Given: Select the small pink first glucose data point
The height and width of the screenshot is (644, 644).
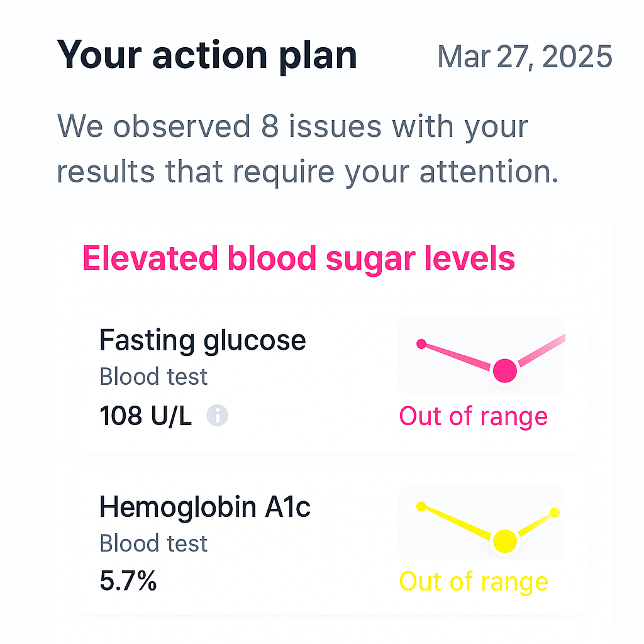Looking at the screenshot, I should click(x=421, y=344).
